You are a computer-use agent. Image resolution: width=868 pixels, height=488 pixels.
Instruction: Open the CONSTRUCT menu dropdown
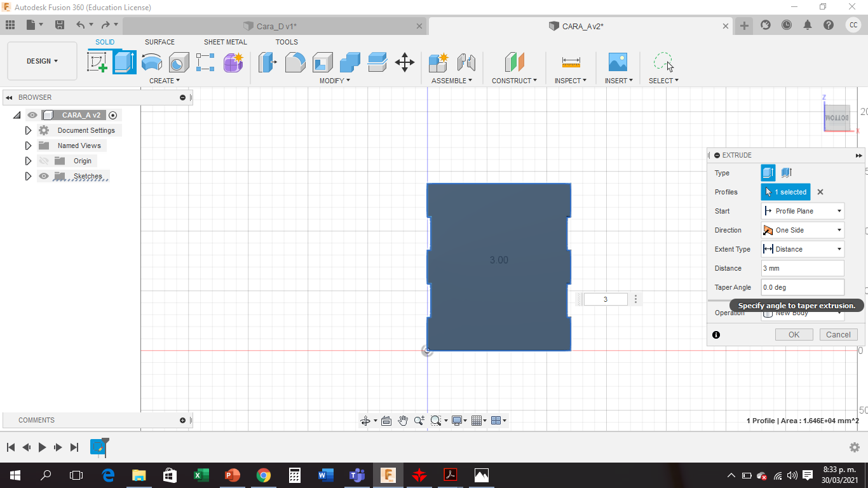pos(514,81)
